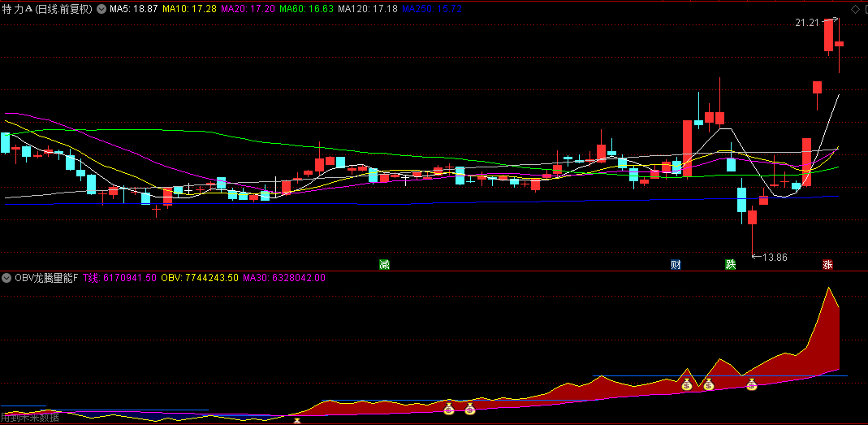Click the hourglass icon on the OBV chart
Image resolution: width=868 pixels, height=425 pixels.
pos(297,421)
